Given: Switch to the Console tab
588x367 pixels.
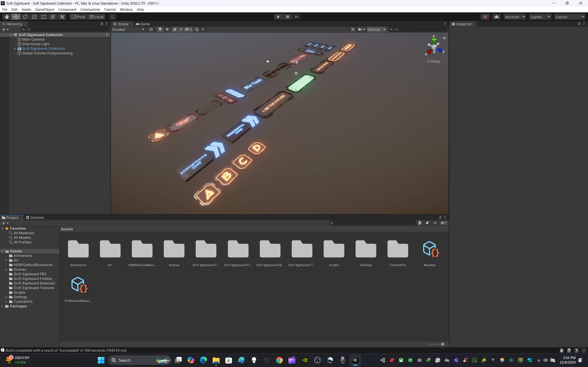Looking at the screenshot, I should (35, 217).
